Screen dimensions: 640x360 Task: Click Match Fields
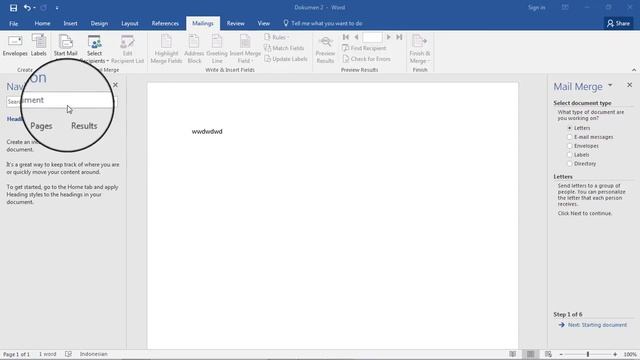coord(284,48)
